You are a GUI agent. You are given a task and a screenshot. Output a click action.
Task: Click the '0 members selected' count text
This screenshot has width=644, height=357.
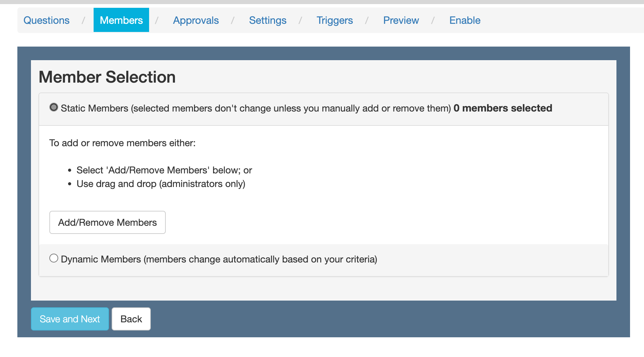503,108
